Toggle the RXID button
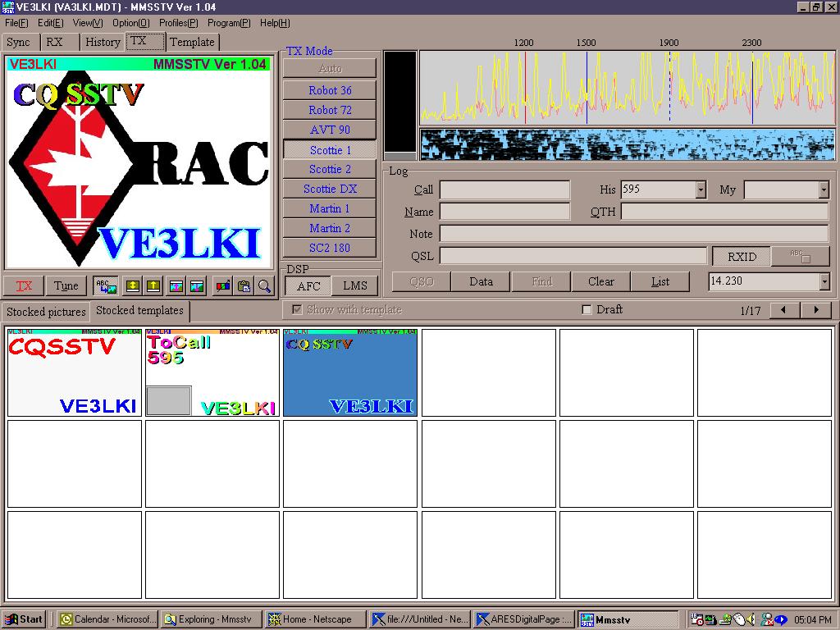 pos(742,257)
